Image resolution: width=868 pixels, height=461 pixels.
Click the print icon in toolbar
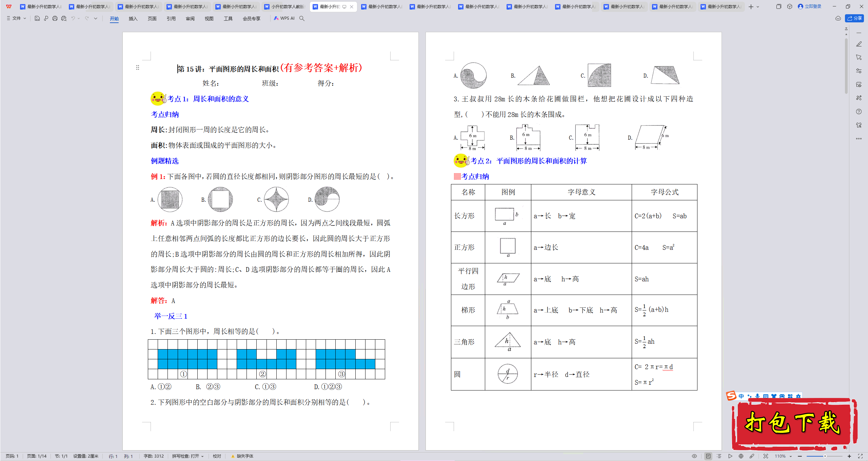[55, 18]
